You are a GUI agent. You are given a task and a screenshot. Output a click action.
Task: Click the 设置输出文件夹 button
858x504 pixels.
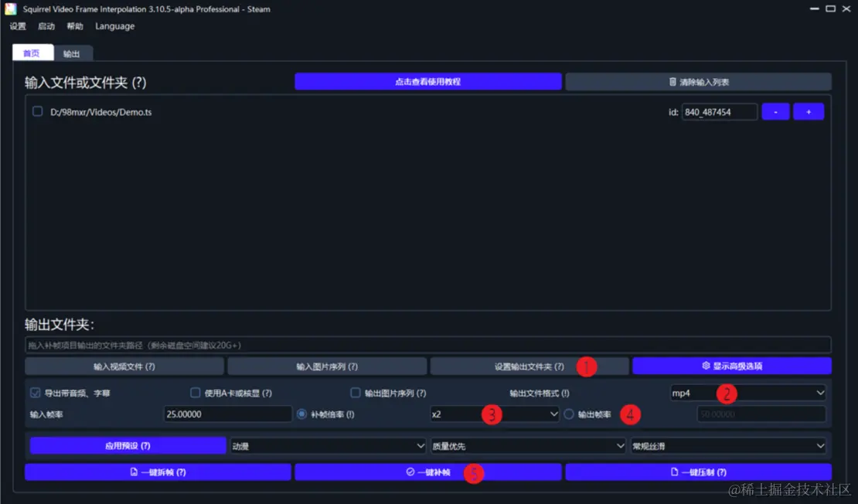click(529, 366)
